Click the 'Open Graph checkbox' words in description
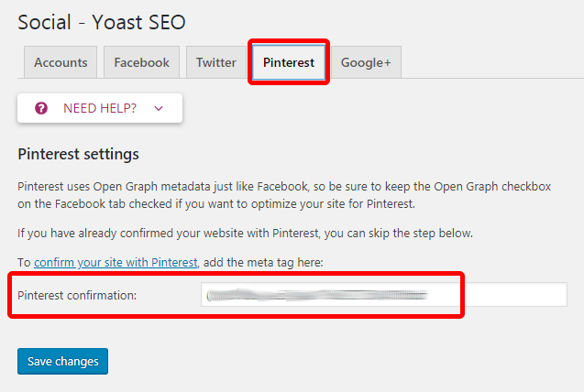The image size is (584, 392). pyautogui.click(x=492, y=186)
